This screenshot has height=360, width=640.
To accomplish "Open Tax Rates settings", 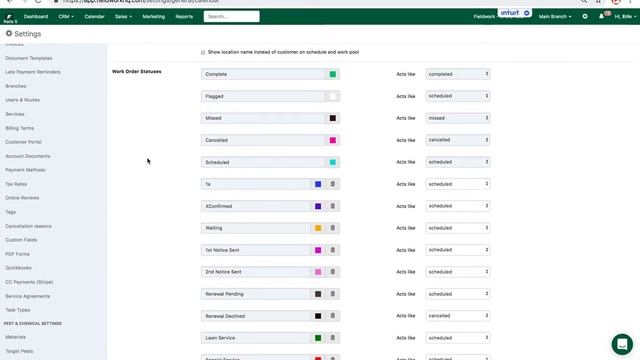I will (x=16, y=184).
